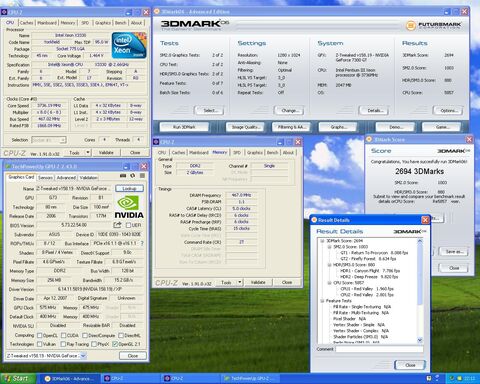Click the Lookup button in GPU-Z

click(129, 188)
